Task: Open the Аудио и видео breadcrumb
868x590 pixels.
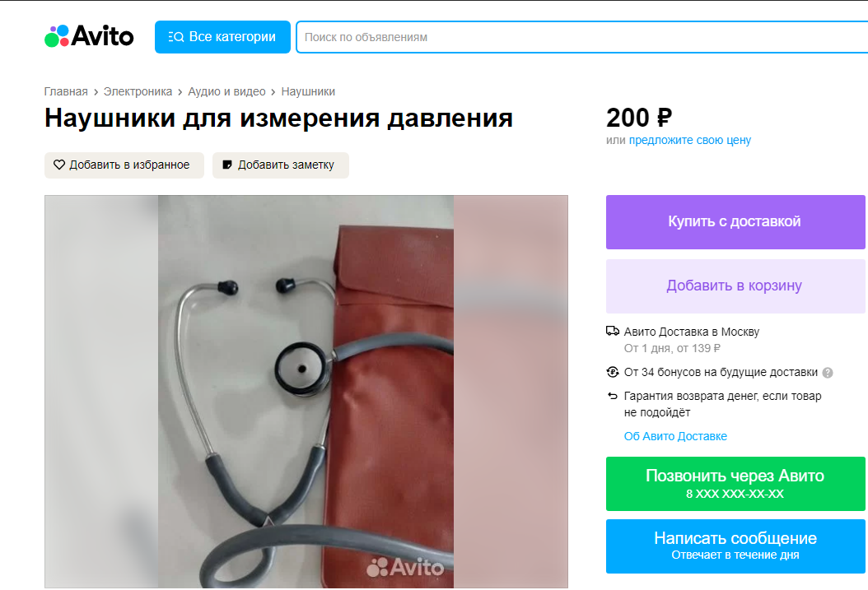Action: coord(227,92)
